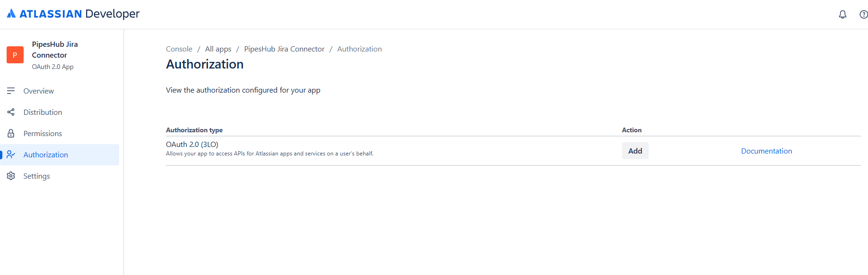Viewport: 868px width, 275px height.
Task: Navigate to the Permissions section
Action: tap(43, 133)
